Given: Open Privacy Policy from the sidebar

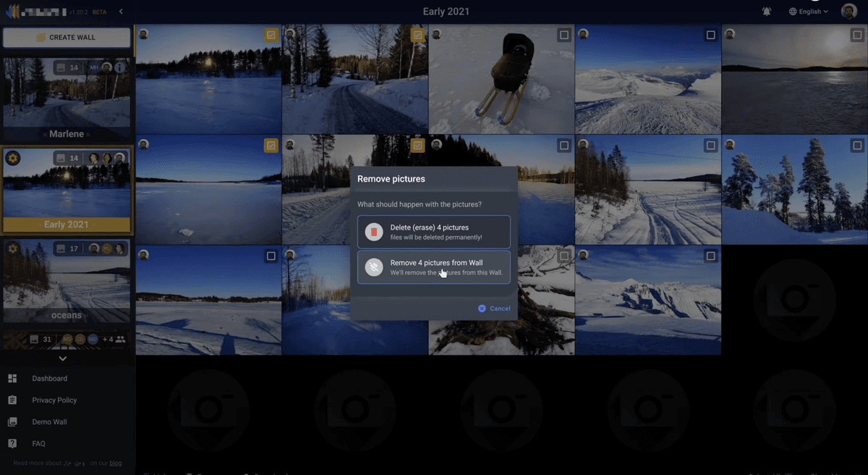Looking at the screenshot, I should (54, 400).
